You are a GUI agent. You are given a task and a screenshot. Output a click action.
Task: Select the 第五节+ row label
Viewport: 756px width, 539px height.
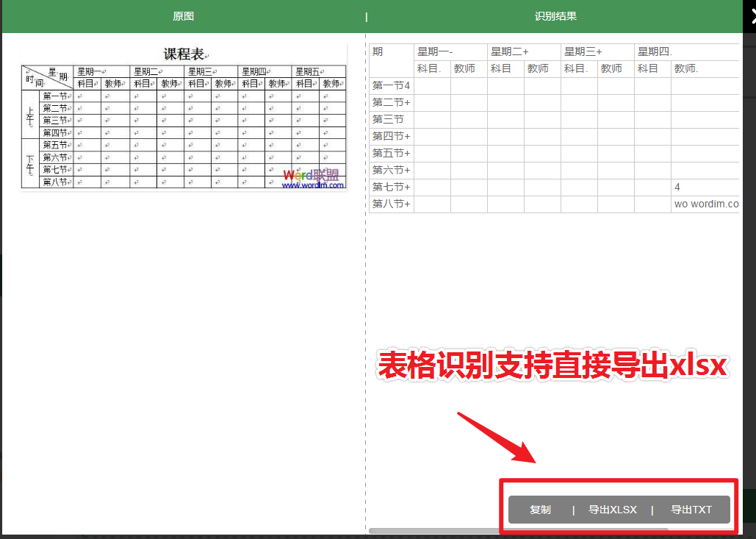click(x=392, y=154)
